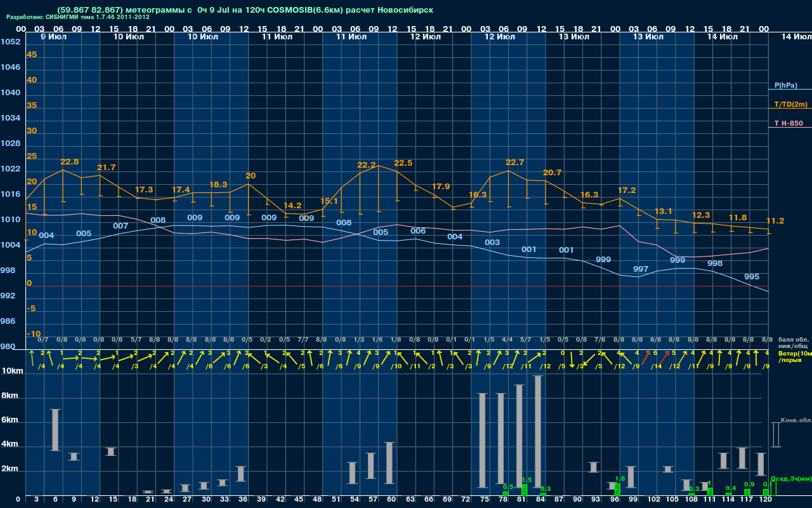Click the 997 pressure label

[641, 269]
